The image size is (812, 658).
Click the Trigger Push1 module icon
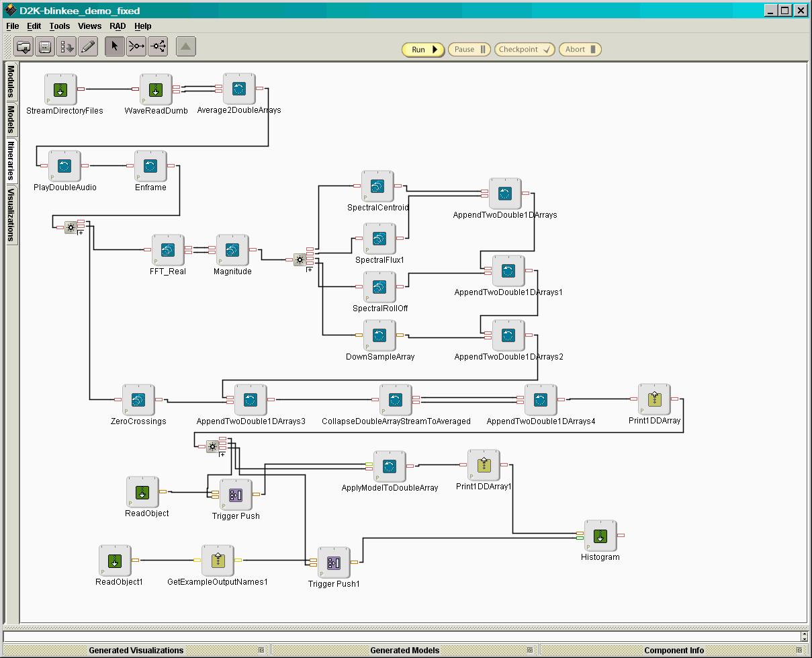pyautogui.click(x=334, y=563)
